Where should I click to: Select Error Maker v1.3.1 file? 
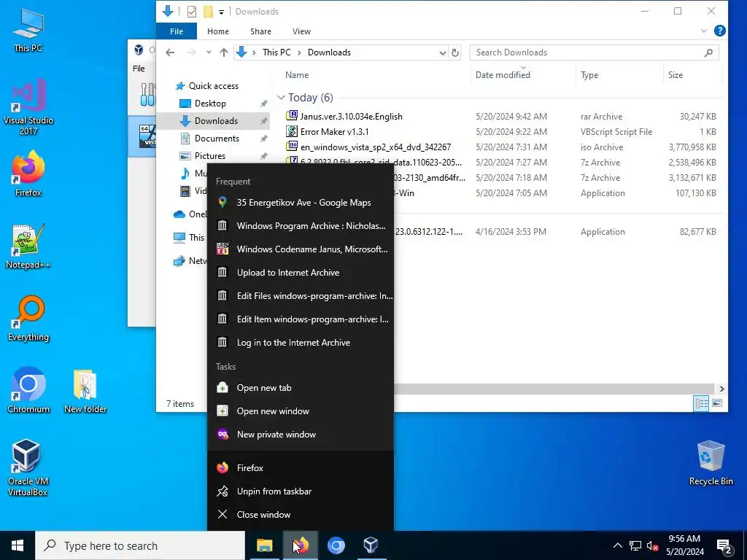(x=334, y=131)
